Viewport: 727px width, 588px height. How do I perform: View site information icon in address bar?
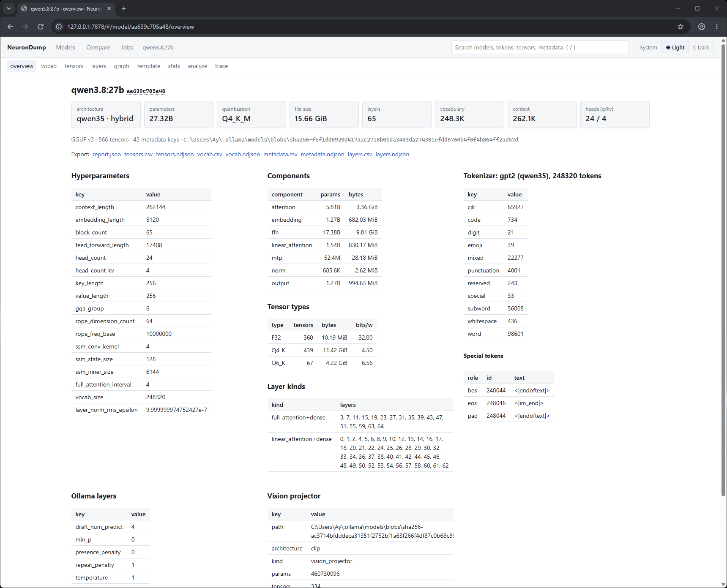point(59,27)
